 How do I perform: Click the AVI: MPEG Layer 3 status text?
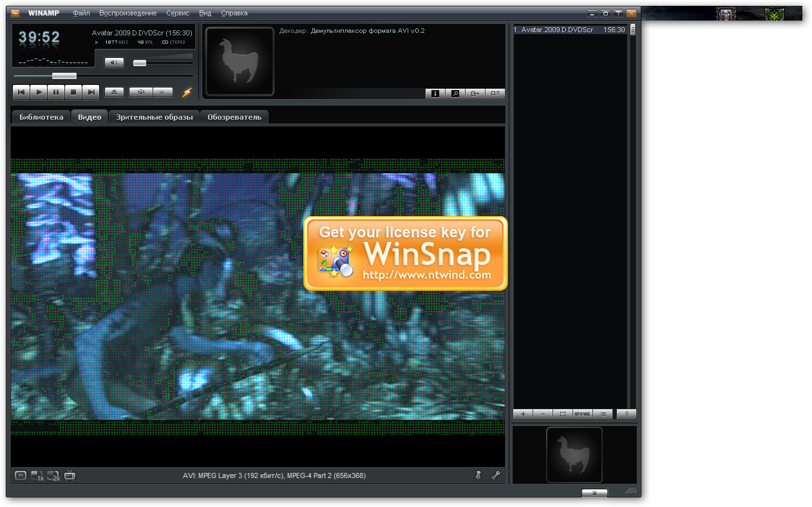point(274,476)
